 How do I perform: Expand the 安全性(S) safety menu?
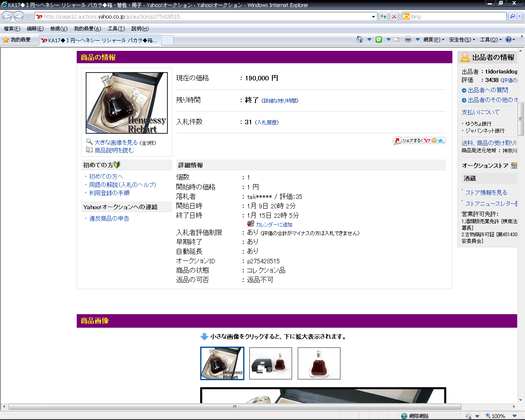(x=462, y=40)
